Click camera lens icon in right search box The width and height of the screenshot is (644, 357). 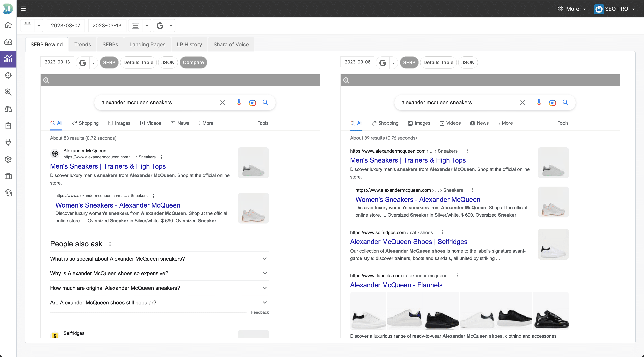tap(552, 103)
